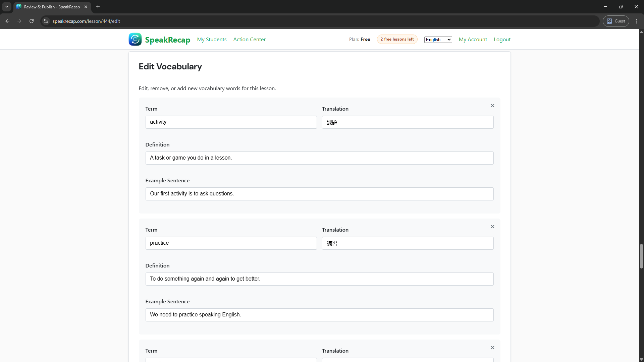Edit the term field containing 'practice'
The width and height of the screenshot is (644, 362).
point(231,243)
